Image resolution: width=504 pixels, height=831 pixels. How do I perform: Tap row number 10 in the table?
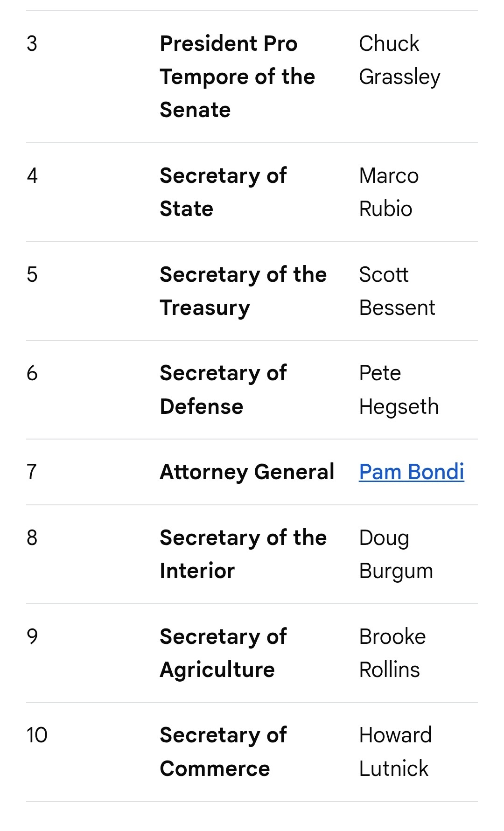click(37, 735)
